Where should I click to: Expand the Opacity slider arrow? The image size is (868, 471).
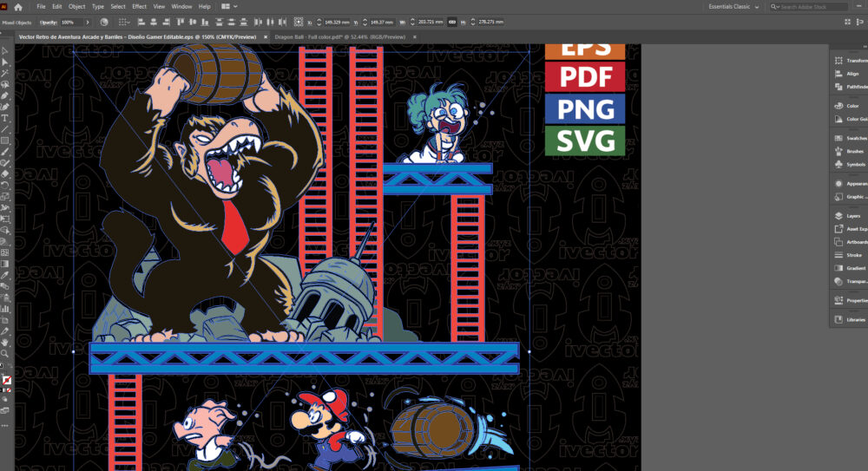tap(88, 23)
